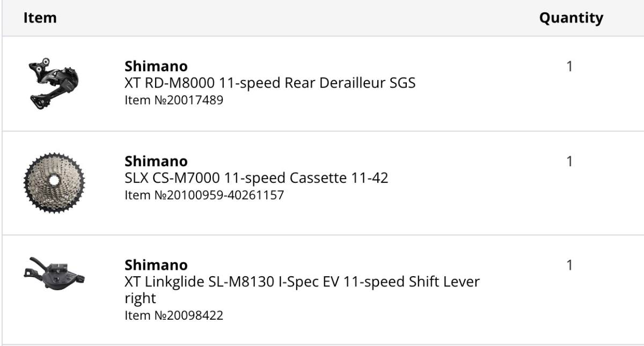Open the XT Linkglide SL-M8130 Shift Lever link
This screenshot has width=644, height=346.
(x=302, y=290)
